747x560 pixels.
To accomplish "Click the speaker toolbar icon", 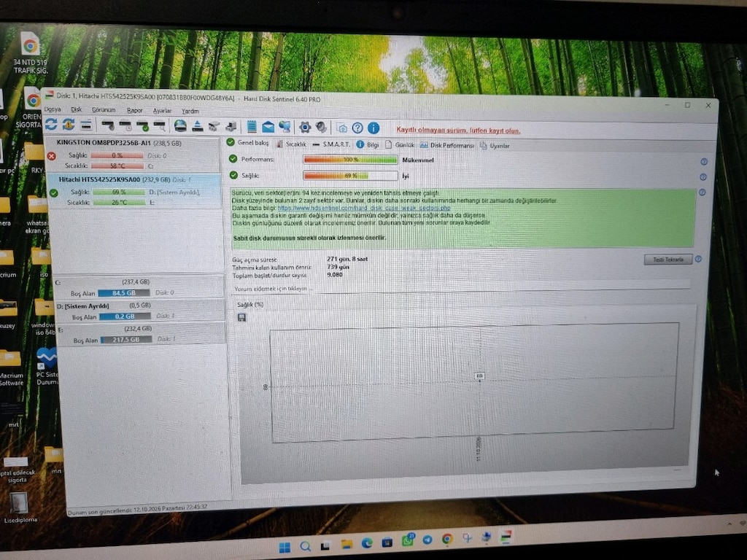I will (x=321, y=127).
